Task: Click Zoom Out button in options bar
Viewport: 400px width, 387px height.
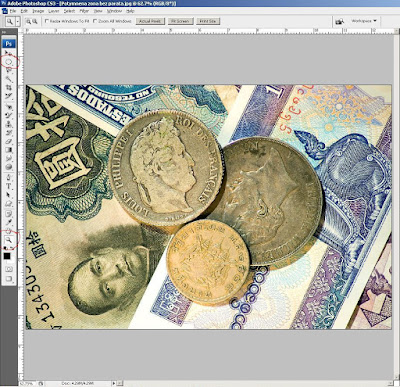Action: pyautogui.click(x=35, y=21)
